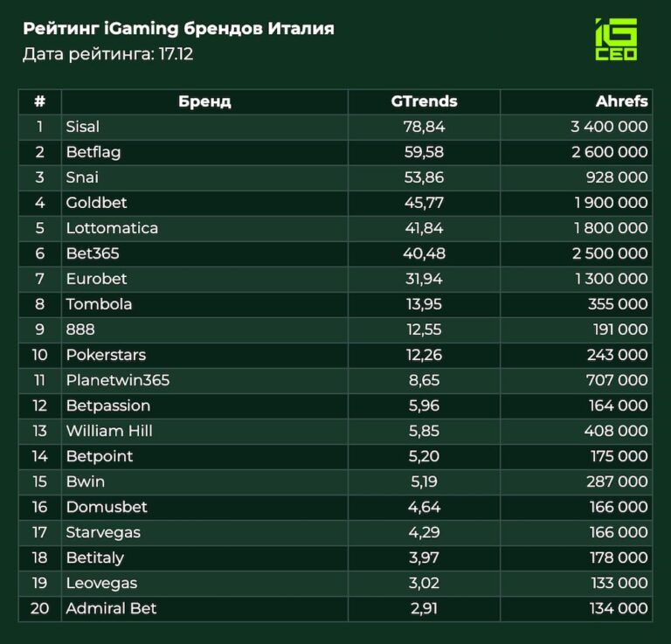Click Eurobet in the brand column
This screenshot has width=671, height=644.
96,279
